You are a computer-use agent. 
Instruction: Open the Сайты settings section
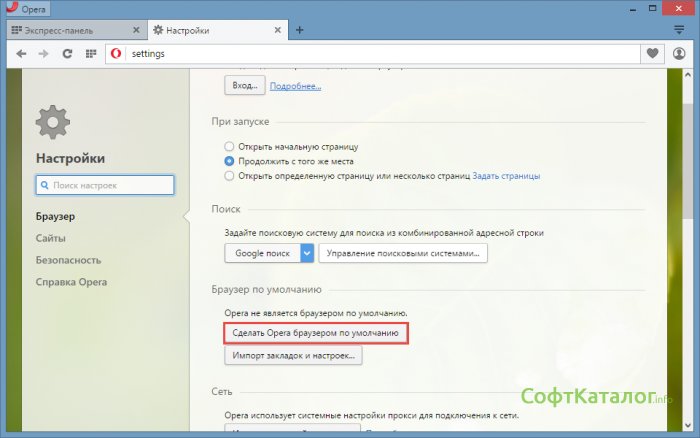pyautogui.click(x=51, y=238)
